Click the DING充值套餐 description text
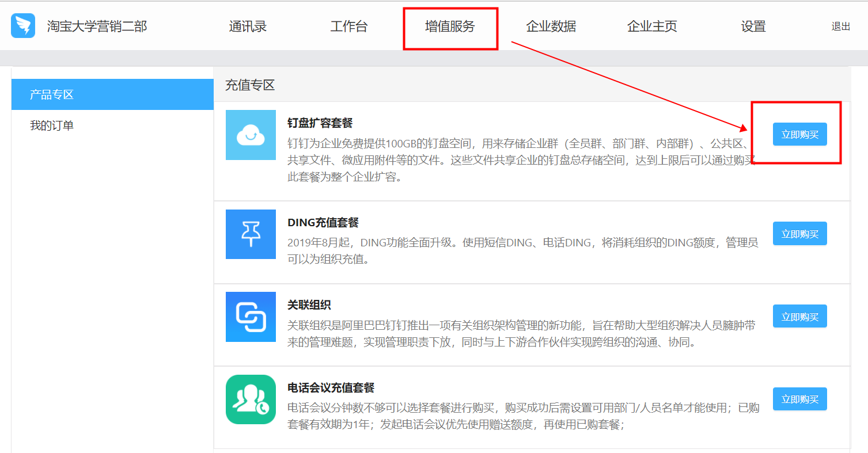 click(x=523, y=251)
